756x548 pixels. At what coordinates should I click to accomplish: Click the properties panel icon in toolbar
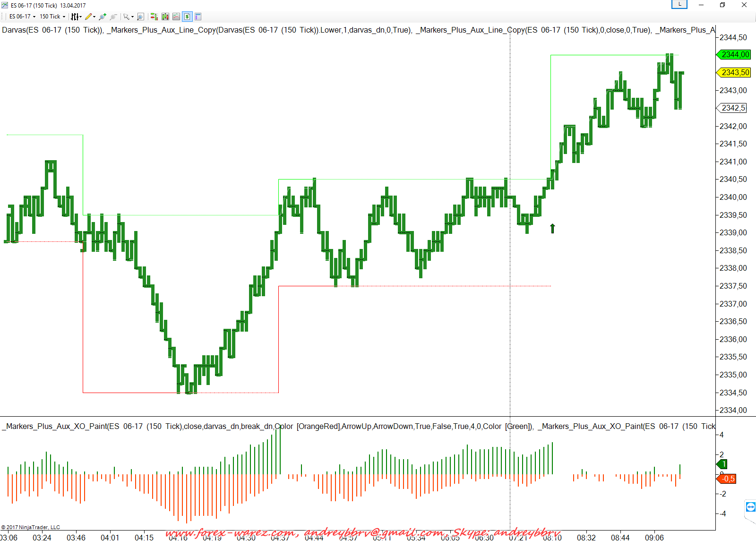point(198,17)
